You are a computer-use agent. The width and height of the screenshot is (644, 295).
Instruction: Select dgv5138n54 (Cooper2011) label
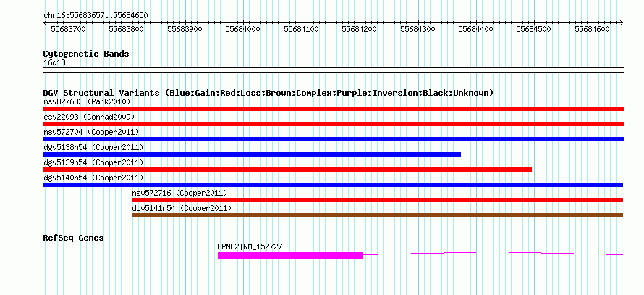point(93,147)
